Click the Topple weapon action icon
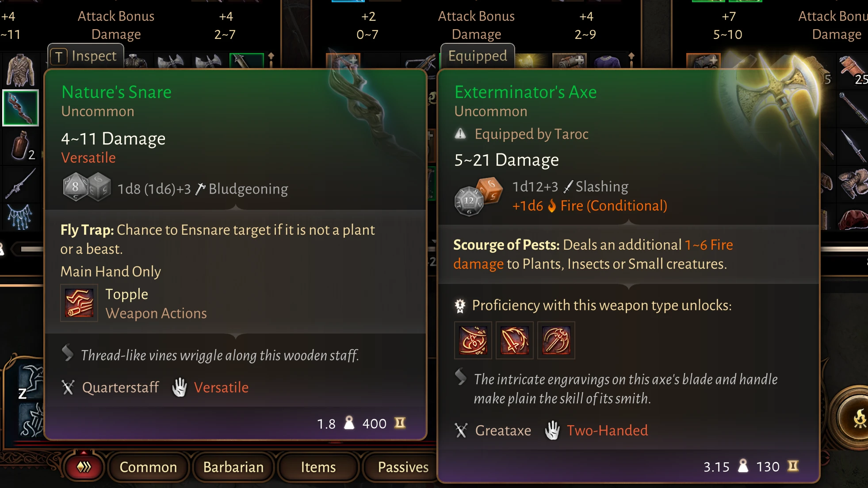868x488 pixels. pyautogui.click(x=79, y=303)
